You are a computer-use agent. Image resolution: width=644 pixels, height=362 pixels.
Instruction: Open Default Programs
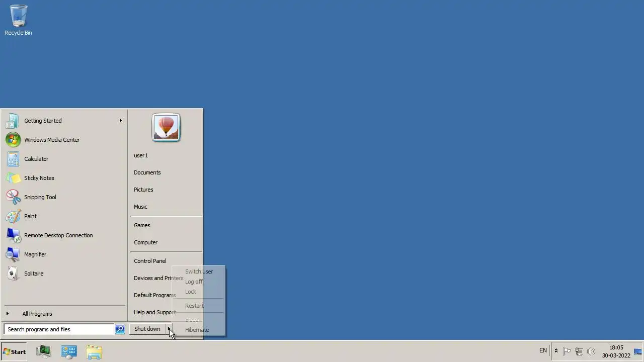pos(154,295)
